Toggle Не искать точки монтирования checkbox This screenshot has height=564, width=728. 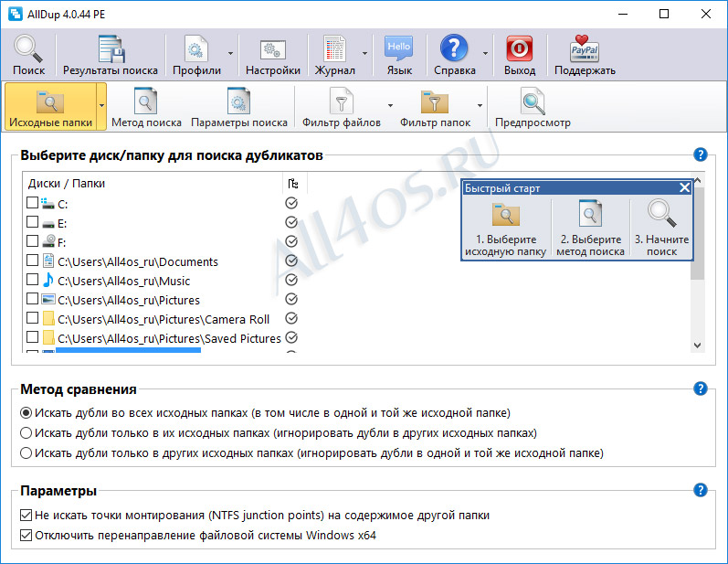(26, 516)
